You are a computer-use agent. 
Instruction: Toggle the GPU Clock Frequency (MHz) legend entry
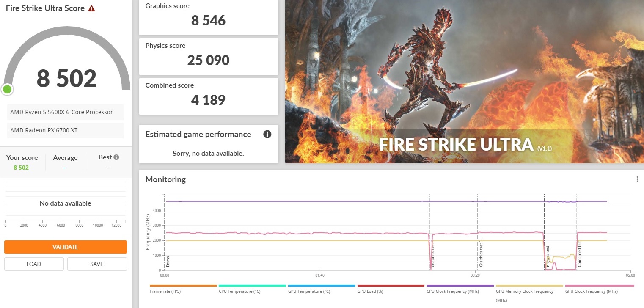click(x=600, y=289)
